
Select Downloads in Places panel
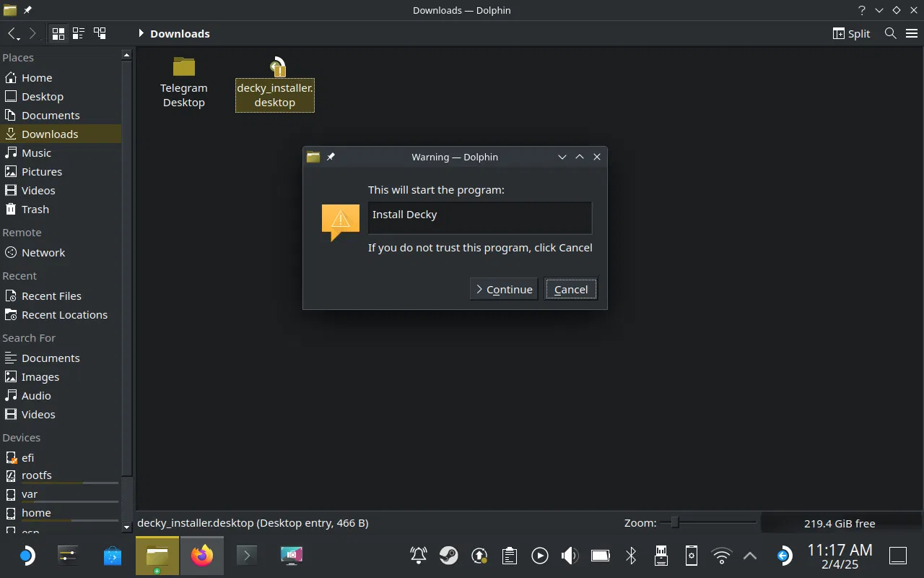pos(61,134)
